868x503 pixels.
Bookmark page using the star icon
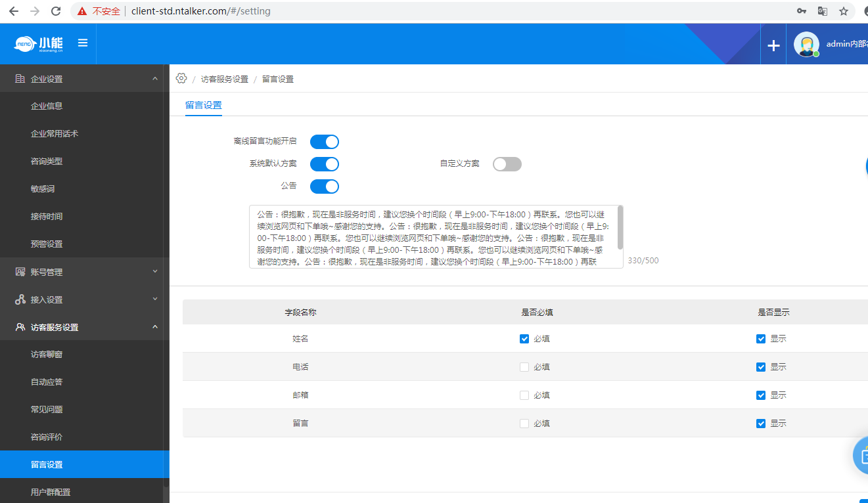pos(844,11)
